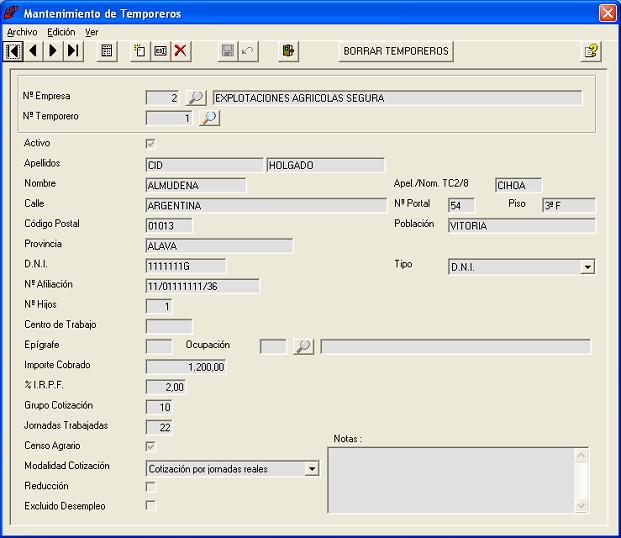Click the BORRAR TEMPOREROS button
The image size is (621, 538).
[396, 51]
